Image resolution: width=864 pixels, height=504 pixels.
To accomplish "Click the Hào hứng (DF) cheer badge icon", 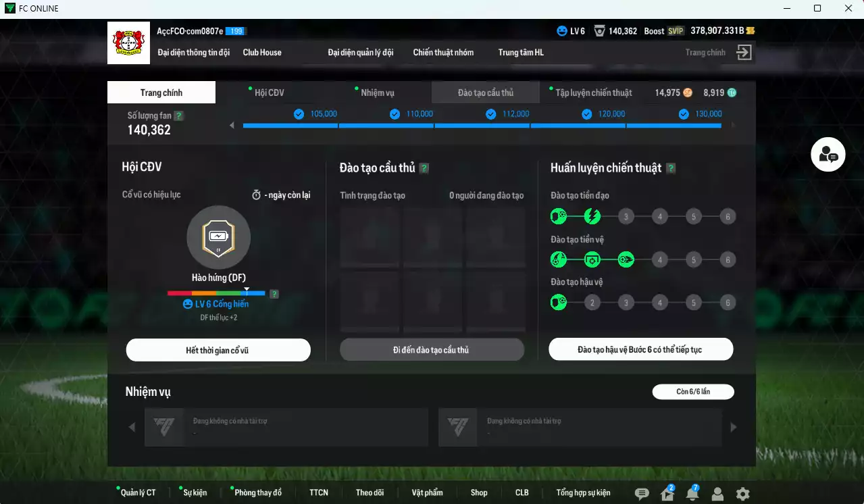I will click(x=218, y=237).
